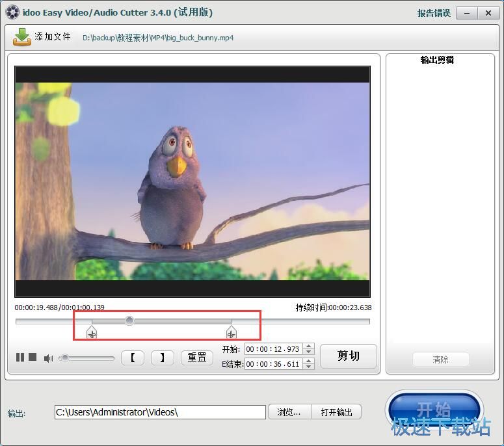Click the 重置 reset button
Viewport: 504px width, 446px height.
[196, 358]
